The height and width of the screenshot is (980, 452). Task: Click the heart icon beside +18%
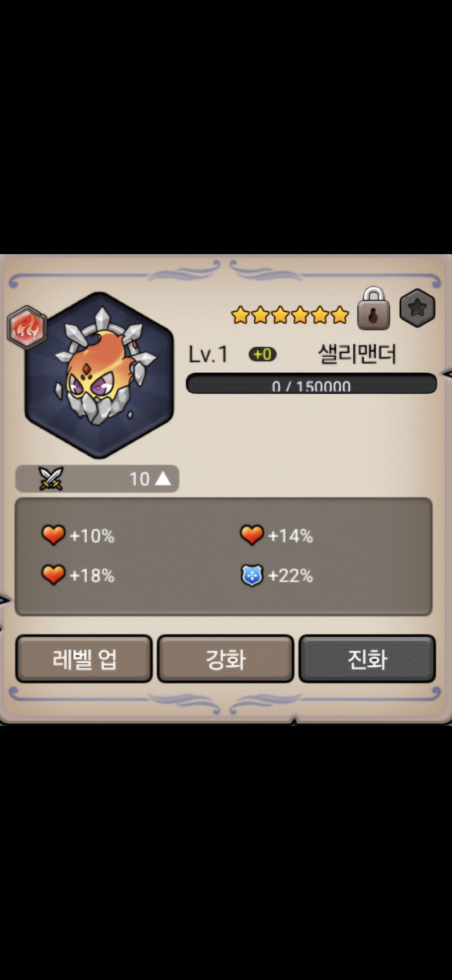(54, 575)
